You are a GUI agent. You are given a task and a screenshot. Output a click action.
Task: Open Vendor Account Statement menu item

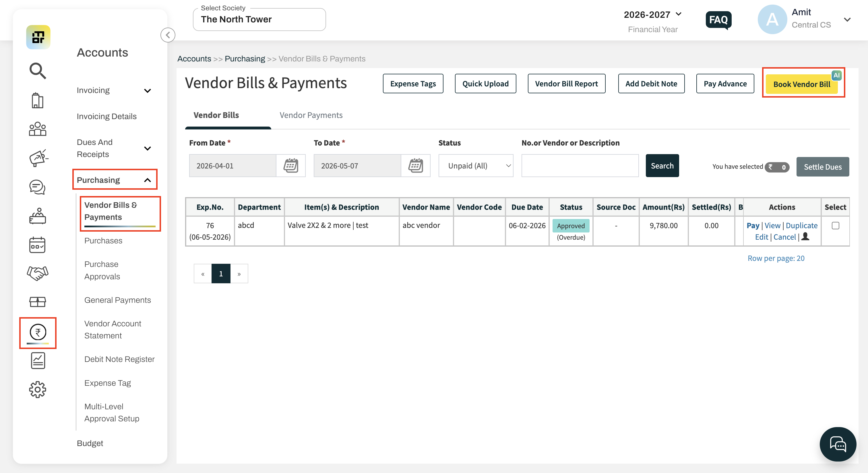tap(113, 329)
